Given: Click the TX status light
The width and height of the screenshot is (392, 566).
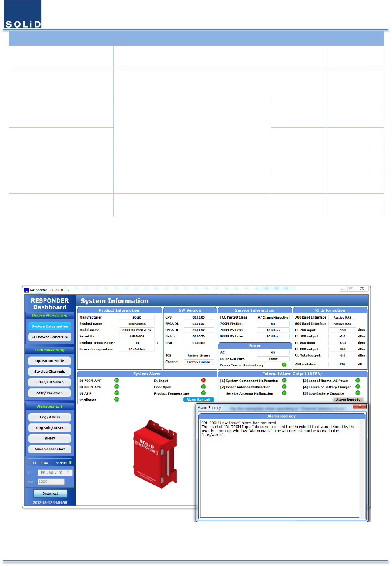Looking at the screenshot, I should [30, 463].
